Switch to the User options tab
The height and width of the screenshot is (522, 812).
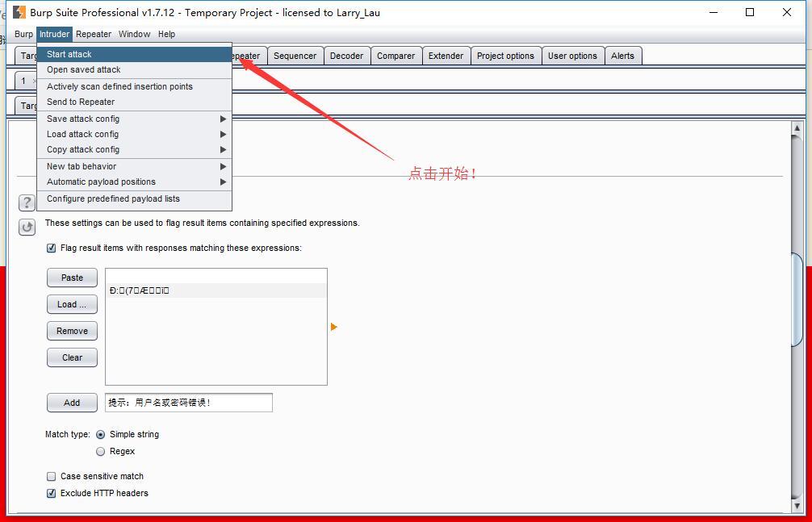573,56
